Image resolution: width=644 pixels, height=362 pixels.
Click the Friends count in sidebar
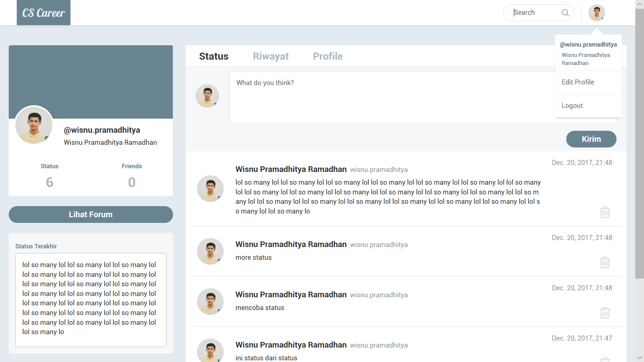(x=132, y=182)
